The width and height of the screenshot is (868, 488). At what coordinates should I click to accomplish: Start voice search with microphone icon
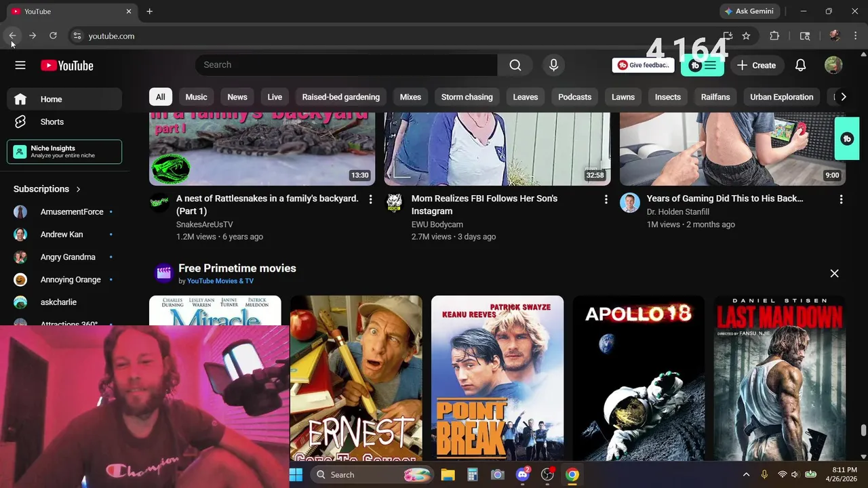click(553, 65)
